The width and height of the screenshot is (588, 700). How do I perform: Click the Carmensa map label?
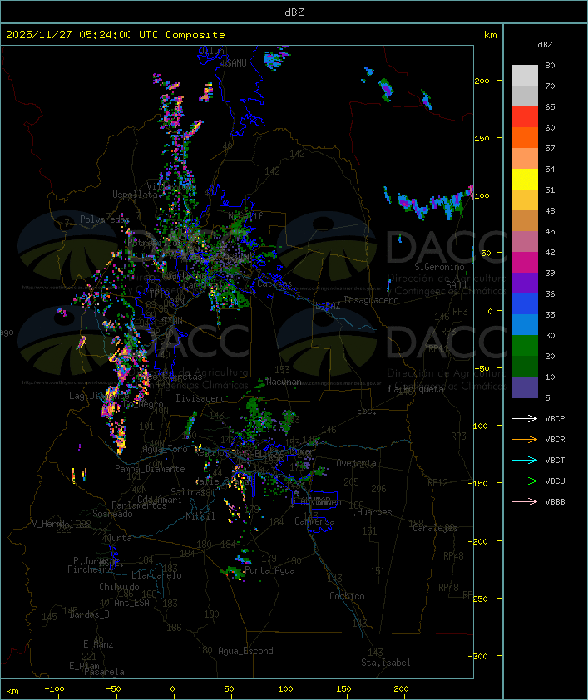coord(314,521)
